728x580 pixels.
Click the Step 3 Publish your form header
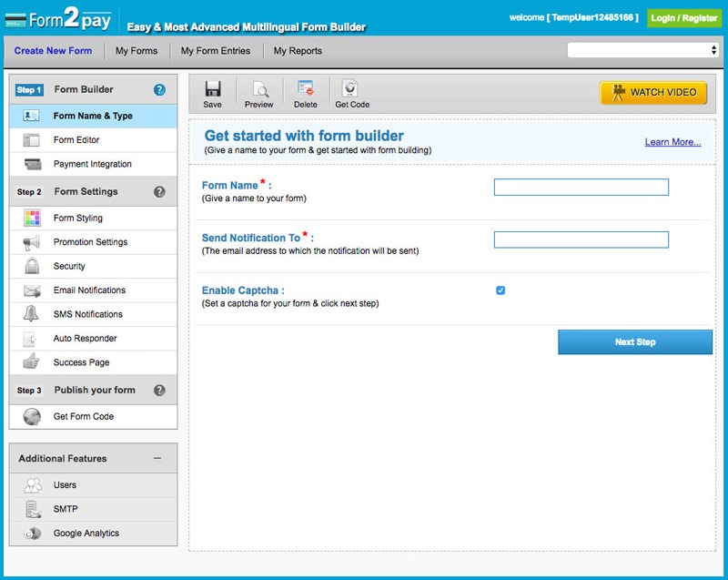click(93, 390)
